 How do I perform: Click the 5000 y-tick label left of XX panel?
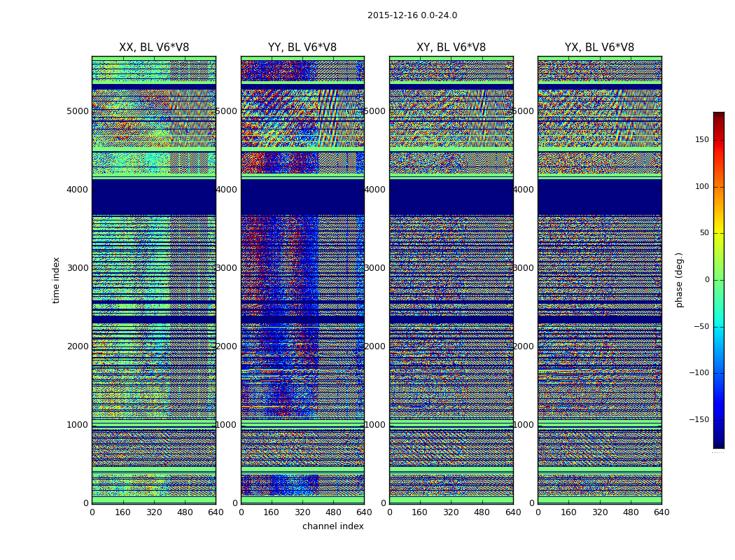78,111
